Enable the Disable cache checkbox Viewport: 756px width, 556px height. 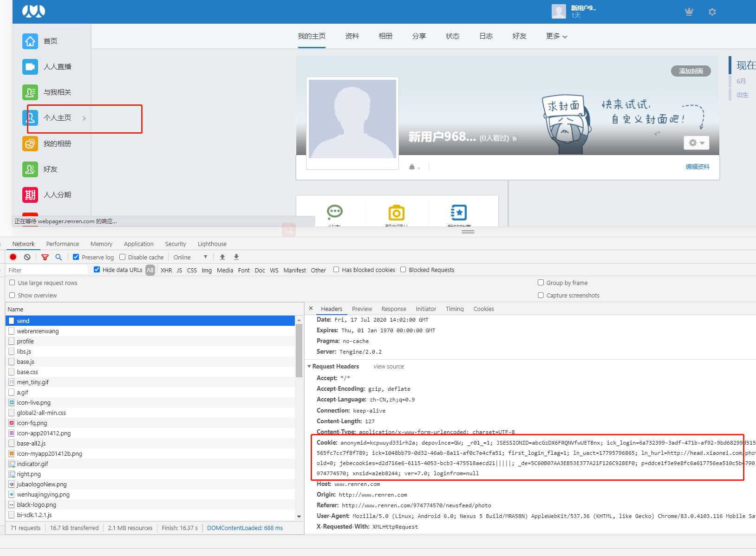[x=123, y=257]
